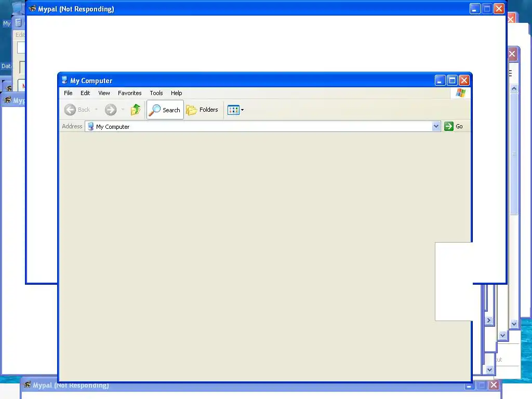Minimize the My Computer window

440,81
